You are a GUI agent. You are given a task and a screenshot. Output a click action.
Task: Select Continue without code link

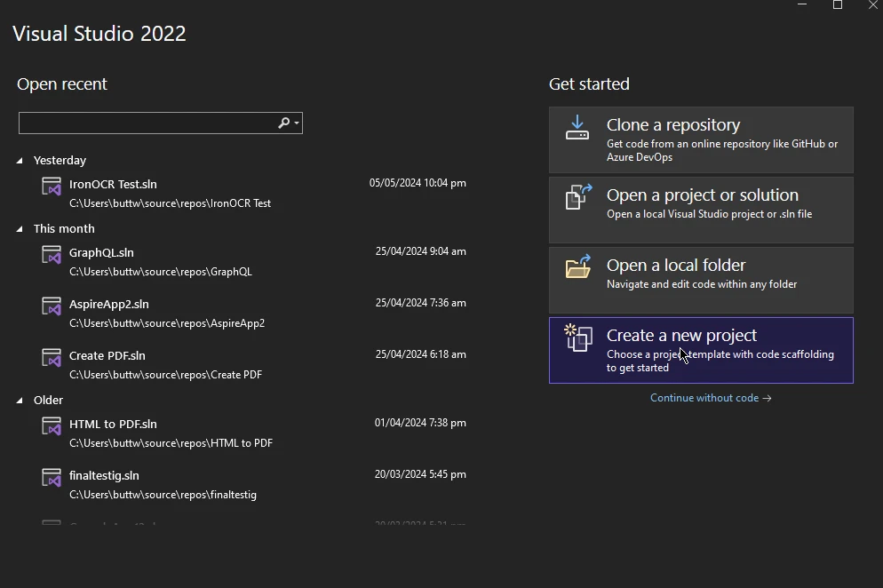711,398
